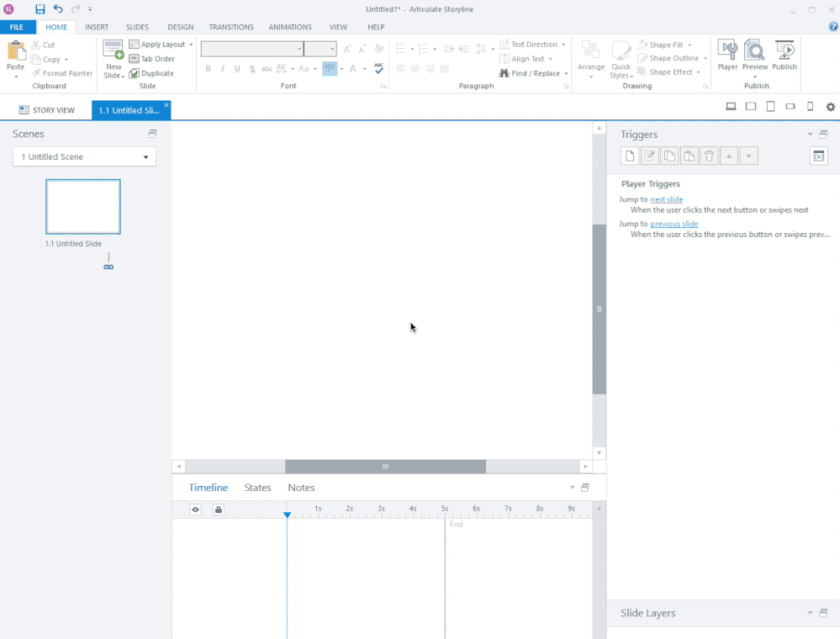Open the Manage project variables button
The width and height of the screenshot is (840, 639).
(x=819, y=156)
